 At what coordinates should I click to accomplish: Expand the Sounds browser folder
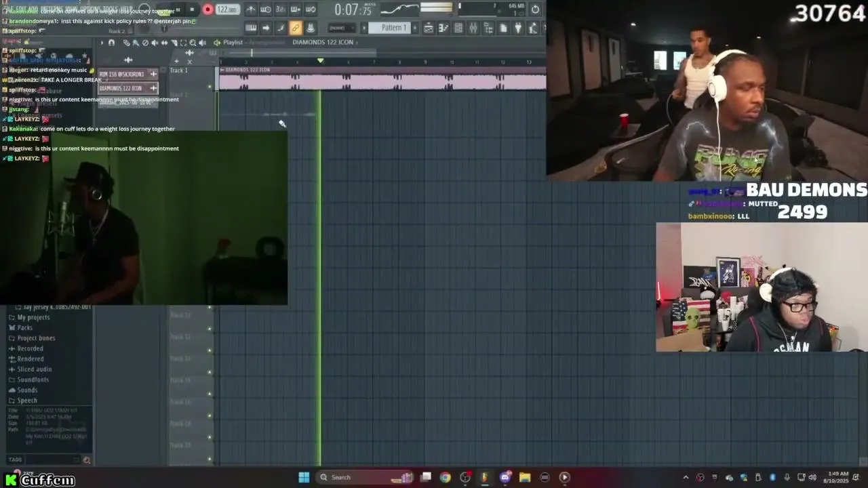(27, 390)
